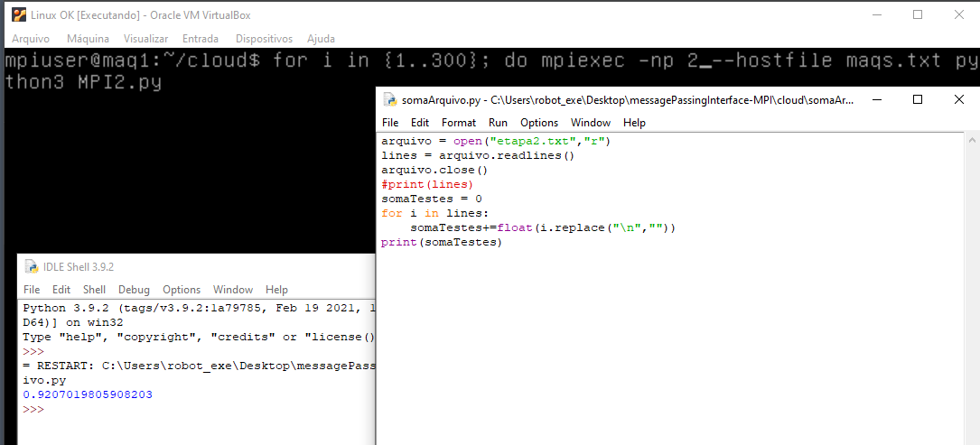Open Arquivo menu in VirtualBox window
The width and height of the screenshot is (980, 445).
[x=31, y=39]
